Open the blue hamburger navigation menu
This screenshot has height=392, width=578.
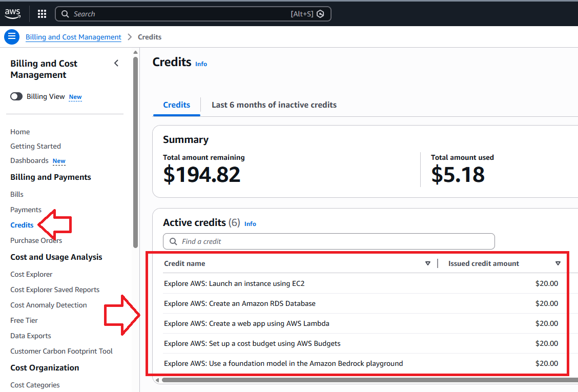[x=12, y=36]
